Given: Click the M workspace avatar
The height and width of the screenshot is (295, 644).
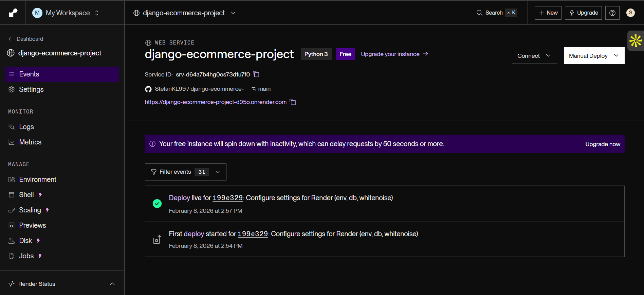Looking at the screenshot, I should pyautogui.click(x=37, y=13).
